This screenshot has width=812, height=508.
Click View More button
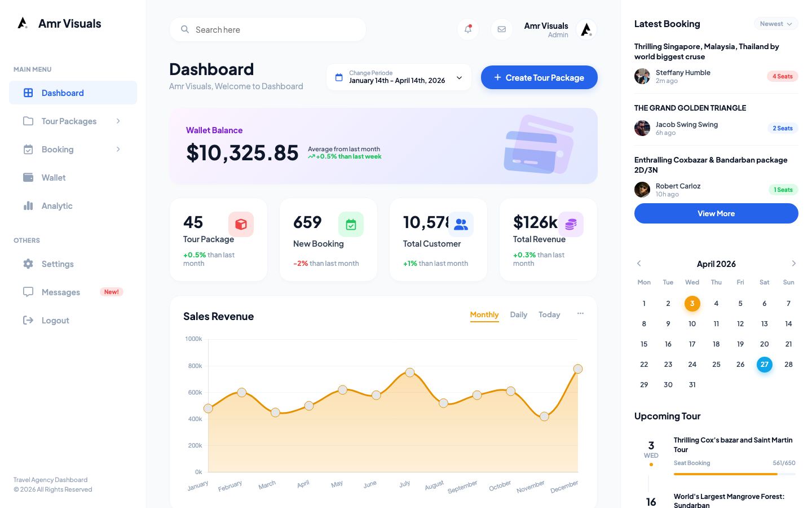pos(716,213)
